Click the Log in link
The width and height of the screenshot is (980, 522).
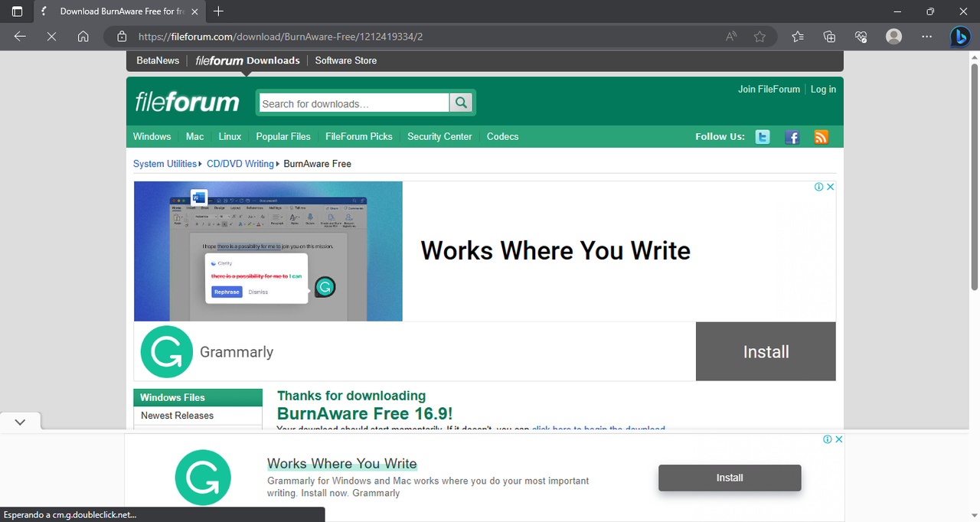point(823,89)
